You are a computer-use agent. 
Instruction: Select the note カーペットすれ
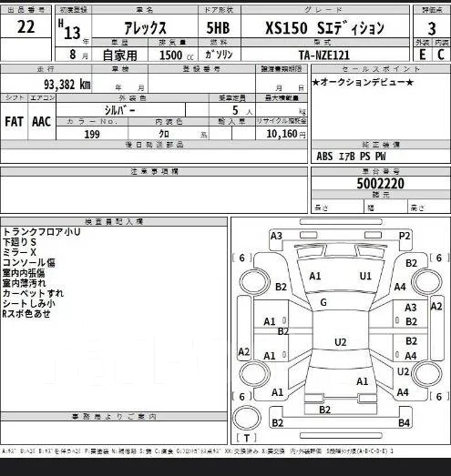tap(33, 293)
